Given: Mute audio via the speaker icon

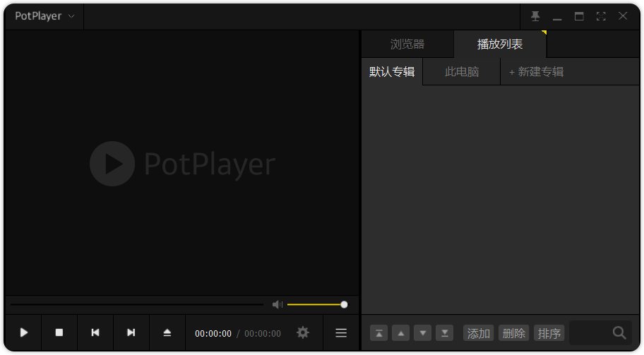Looking at the screenshot, I should click(x=278, y=304).
